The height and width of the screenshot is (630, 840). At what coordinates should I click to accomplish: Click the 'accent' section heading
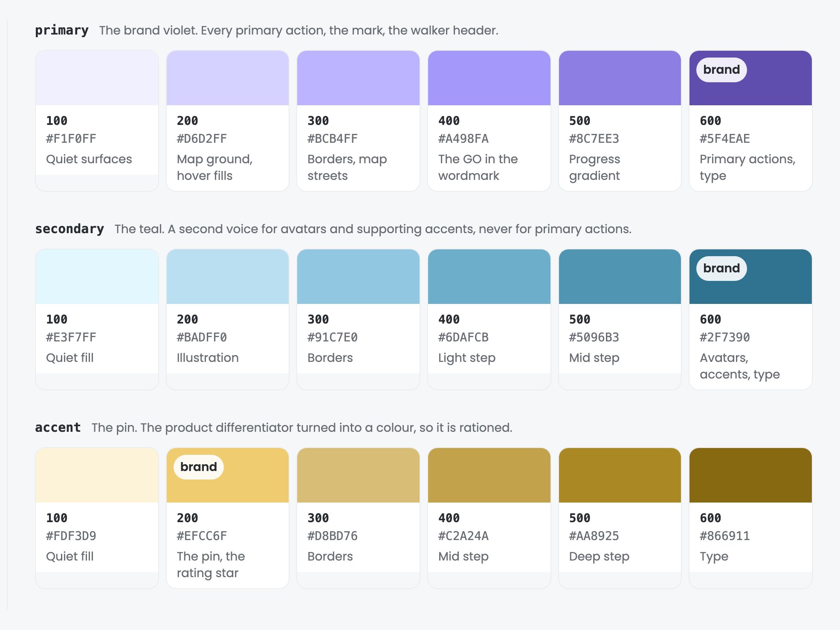click(58, 428)
